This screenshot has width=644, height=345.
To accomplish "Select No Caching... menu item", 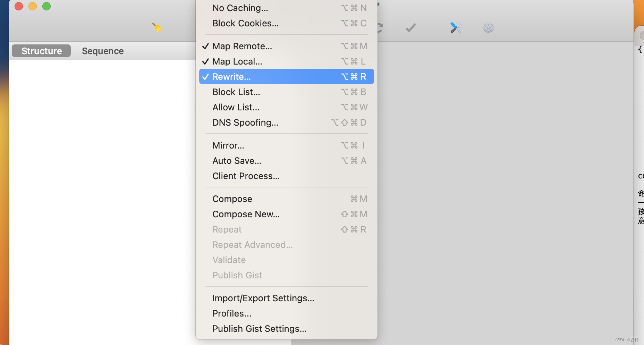I will (x=286, y=8).
